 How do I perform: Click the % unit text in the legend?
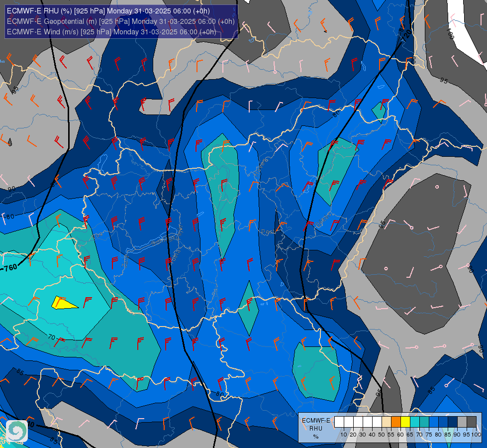[316, 437]
